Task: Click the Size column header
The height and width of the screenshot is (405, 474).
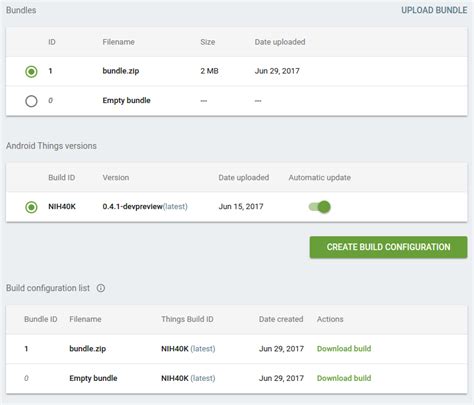Action: pyautogui.click(x=208, y=42)
